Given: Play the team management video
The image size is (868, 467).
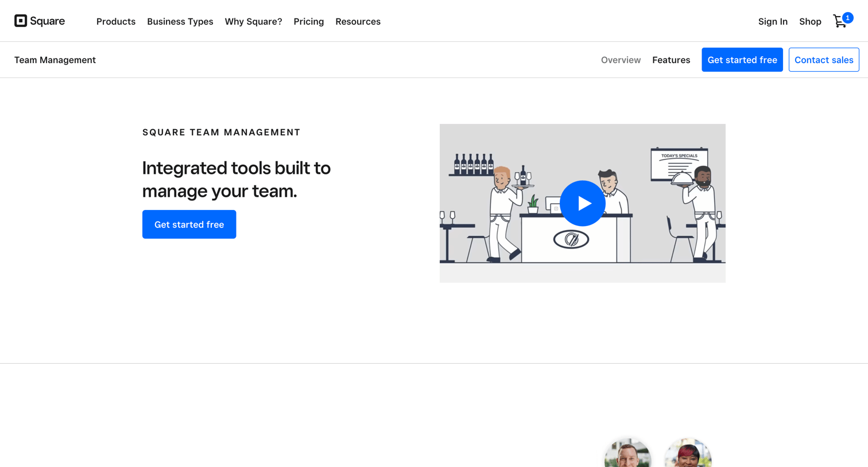Looking at the screenshot, I should (582, 203).
